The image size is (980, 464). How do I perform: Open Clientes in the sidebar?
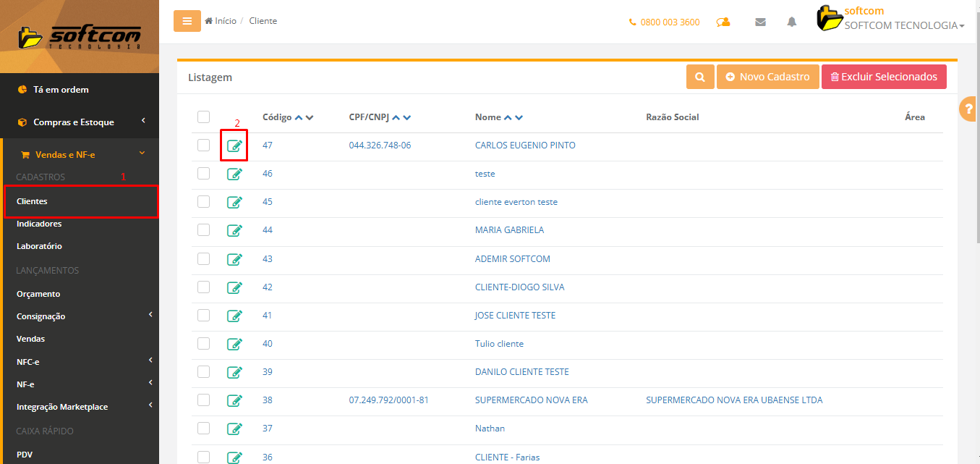tap(33, 201)
